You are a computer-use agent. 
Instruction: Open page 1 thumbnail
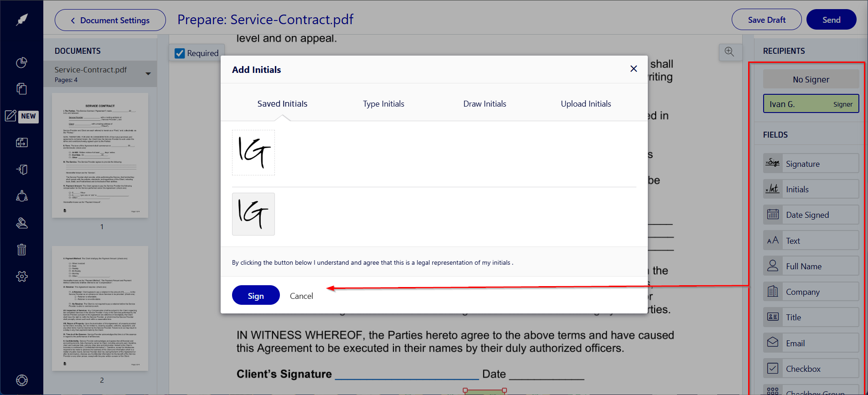click(x=100, y=155)
